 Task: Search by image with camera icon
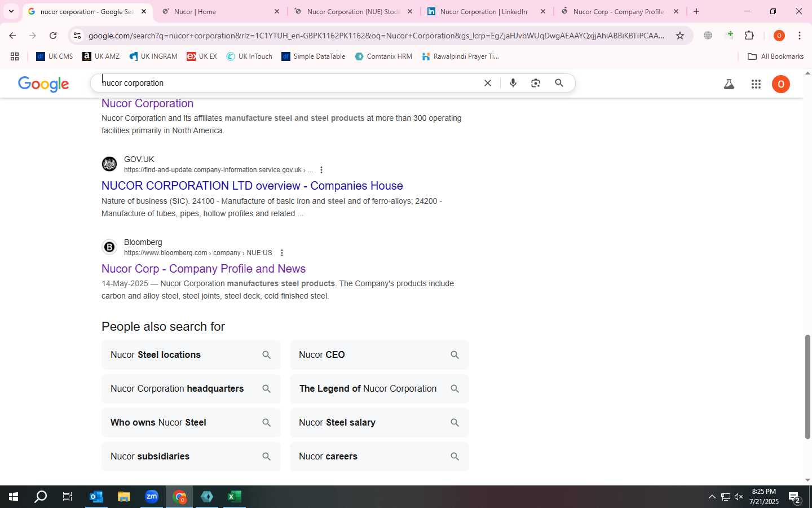[x=536, y=83]
